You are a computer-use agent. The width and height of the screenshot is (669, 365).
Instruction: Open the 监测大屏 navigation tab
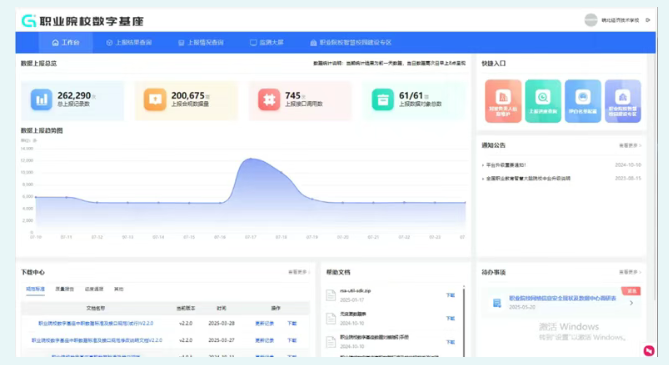[267, 43]
